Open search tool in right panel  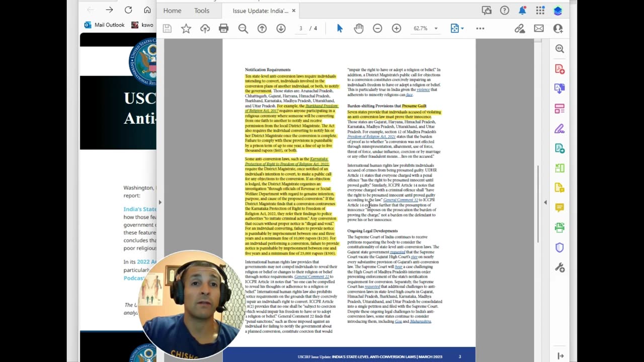point(559,49)
